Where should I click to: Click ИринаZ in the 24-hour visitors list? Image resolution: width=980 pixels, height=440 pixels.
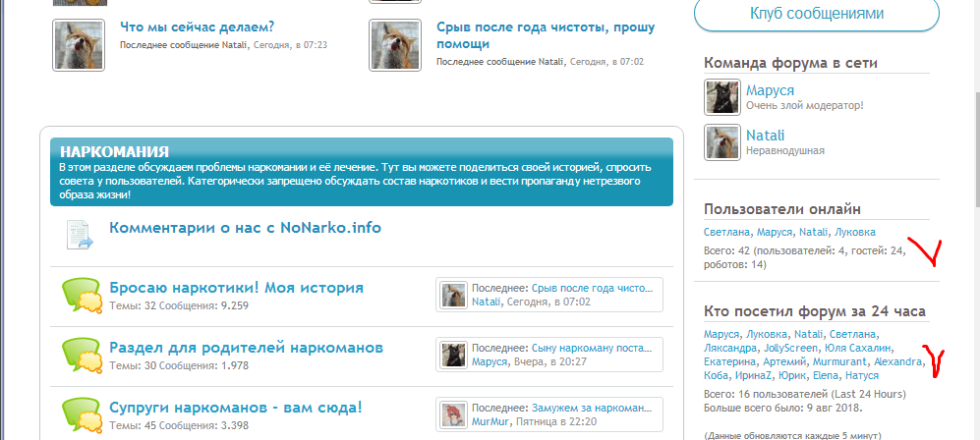click(x=756, y=376)
